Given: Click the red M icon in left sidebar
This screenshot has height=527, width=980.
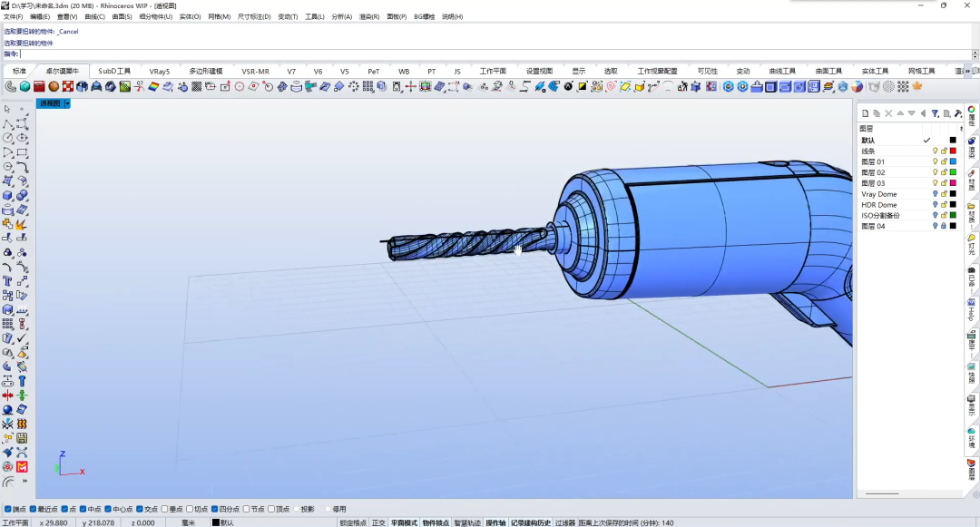Looking at the screenshot, I should [x=22, y=466].
